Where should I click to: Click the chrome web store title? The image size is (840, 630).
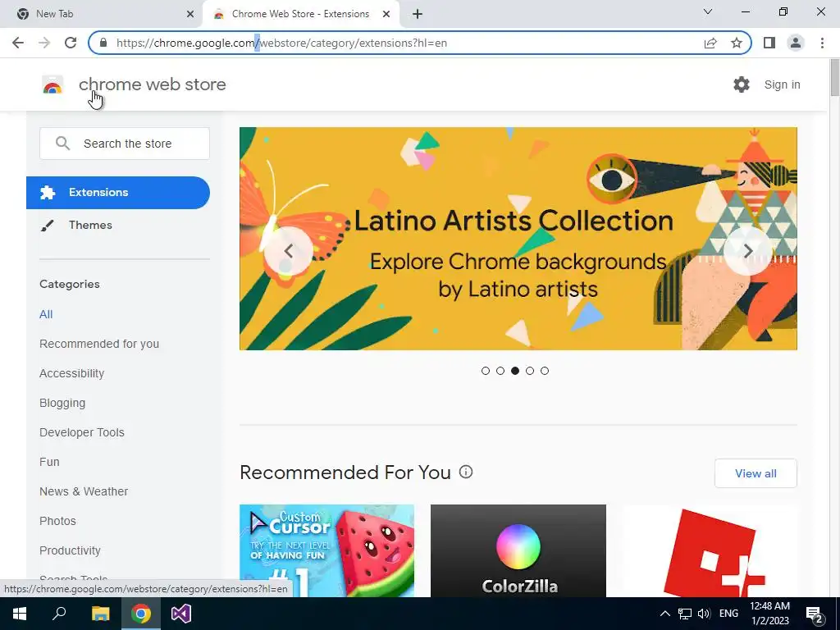coord(152,84)
